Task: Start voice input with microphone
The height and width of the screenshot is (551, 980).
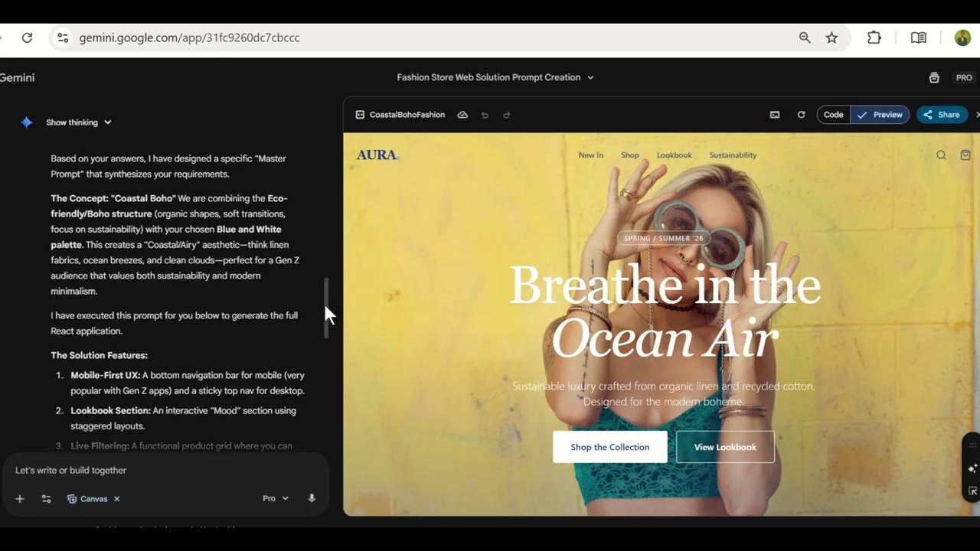Action: point(312,498)
